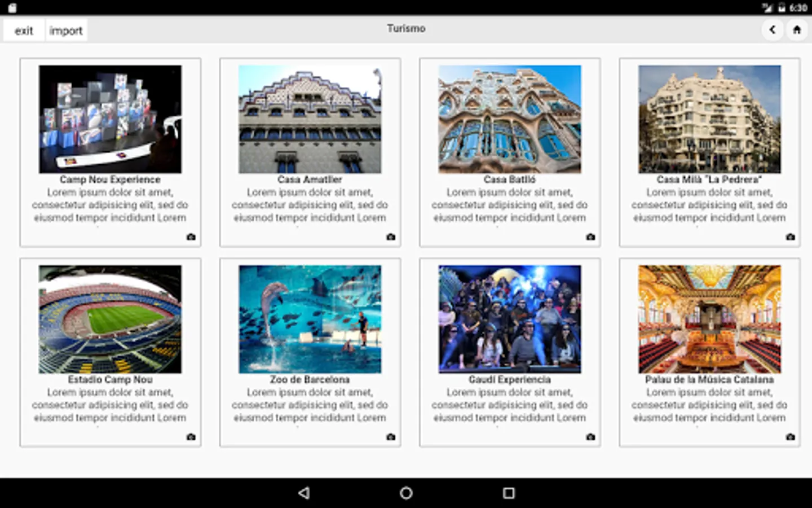Tap the camera icon on Casa Amatller card
This screenshot has height=508, width=812.
391,237
